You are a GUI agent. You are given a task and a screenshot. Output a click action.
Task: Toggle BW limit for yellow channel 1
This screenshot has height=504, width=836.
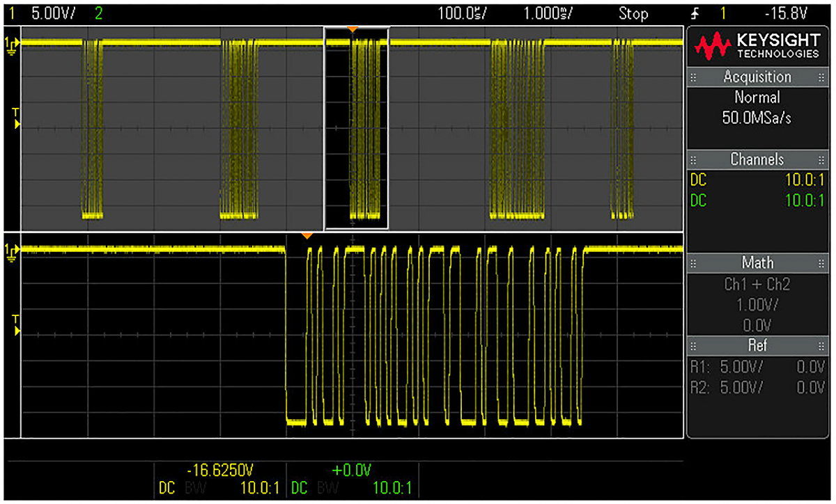click(190, 489)
